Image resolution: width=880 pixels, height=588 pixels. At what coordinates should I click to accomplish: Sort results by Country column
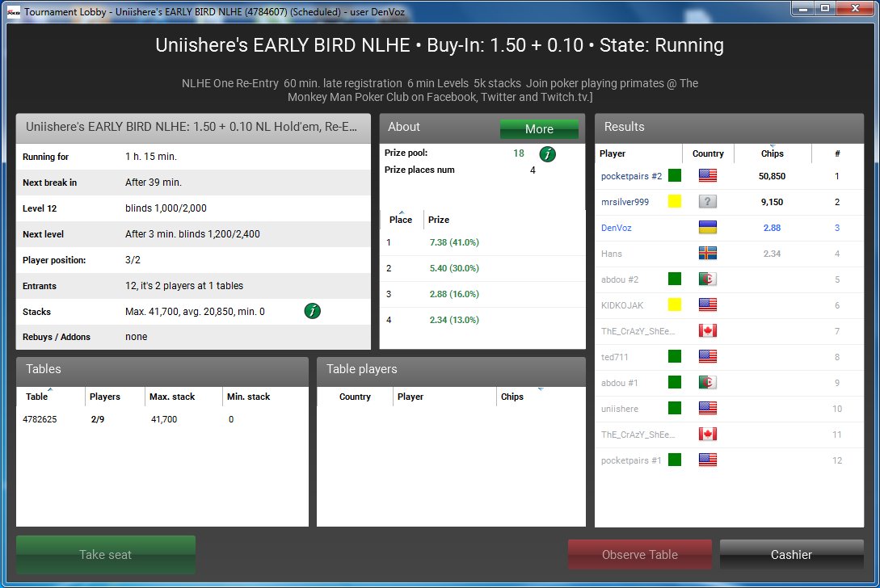pyautogui.click(x=708, y=153)
